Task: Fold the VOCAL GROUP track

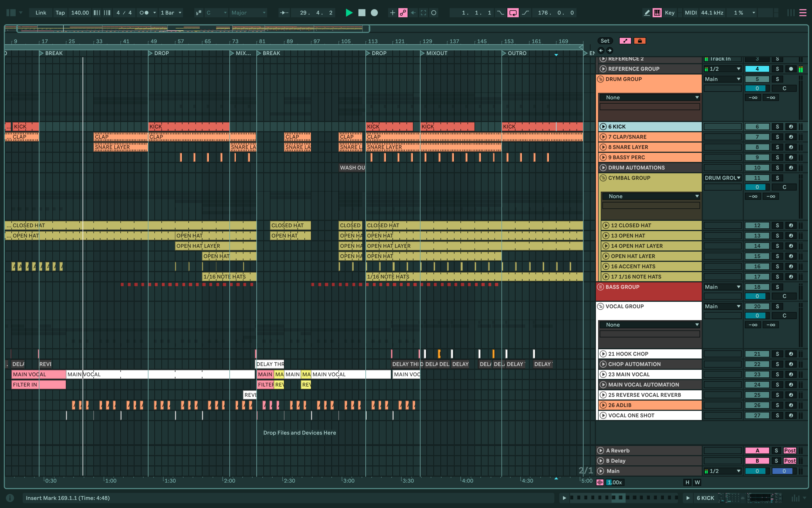Action: [x=601, y=306]
